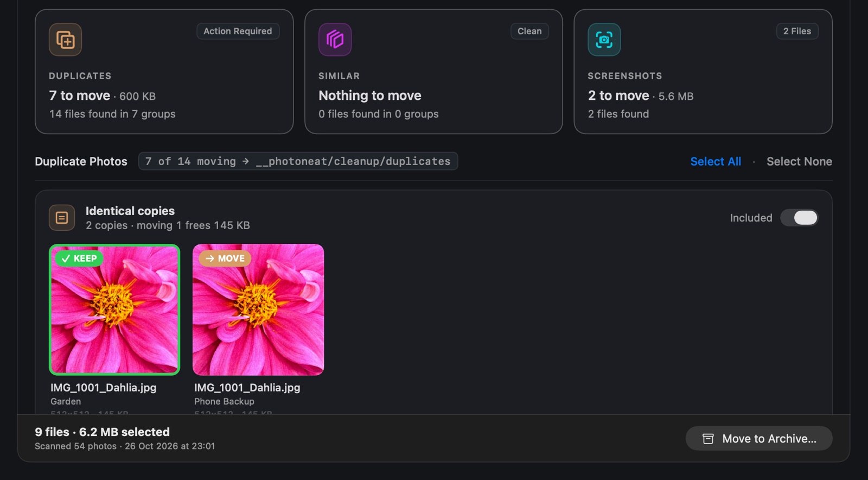The height and width of the screenshot is (480, 868).
Task: Select the Phone Backup Dahlia thumbnail marked MOVE
Action: [258, 310]
